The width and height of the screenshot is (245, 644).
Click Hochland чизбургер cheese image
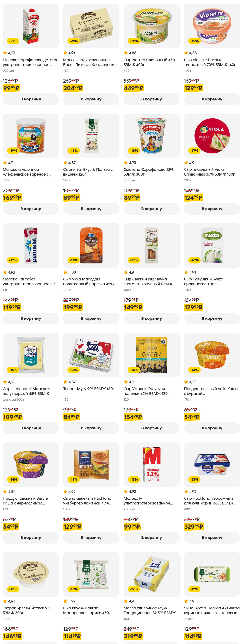coord(91,464)
